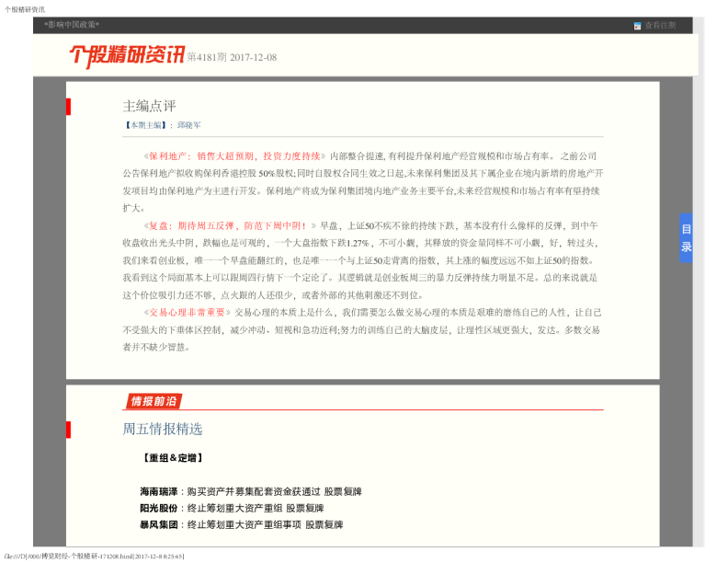Open the 目录 side tab
This screenshot has height=563, width=728.
point(686,237)
